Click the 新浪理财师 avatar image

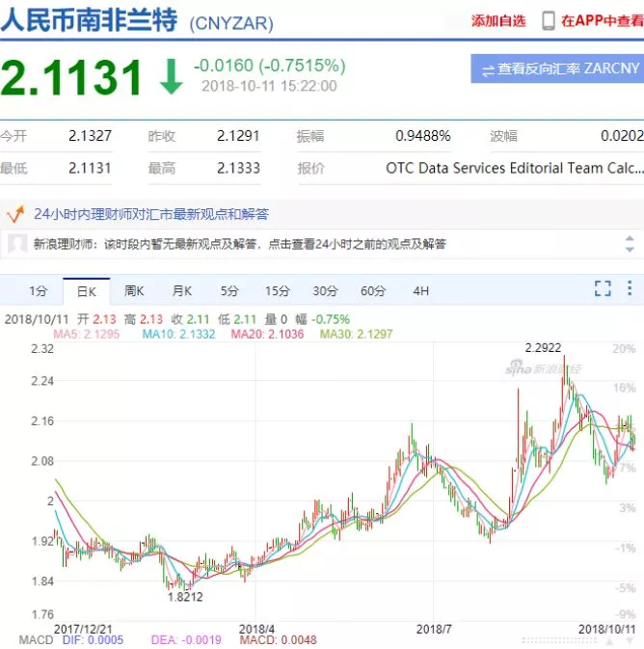coord(16,244)
